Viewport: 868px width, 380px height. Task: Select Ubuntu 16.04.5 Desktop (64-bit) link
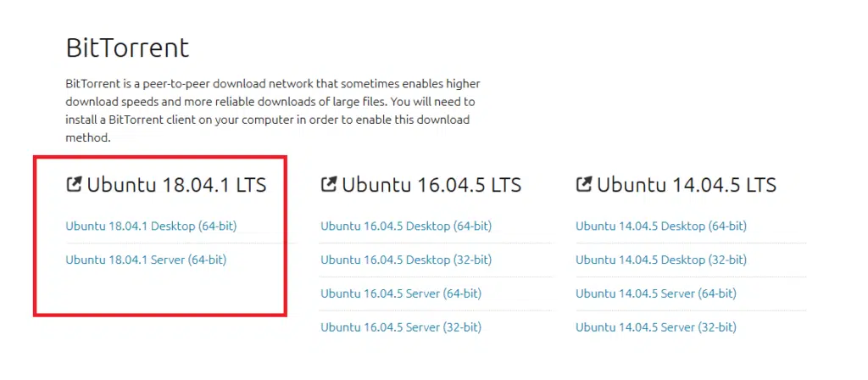[406, 226]
